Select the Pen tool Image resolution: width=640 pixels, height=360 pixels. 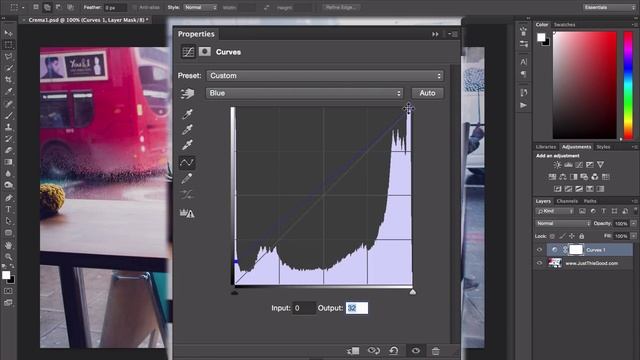[9, 198]
